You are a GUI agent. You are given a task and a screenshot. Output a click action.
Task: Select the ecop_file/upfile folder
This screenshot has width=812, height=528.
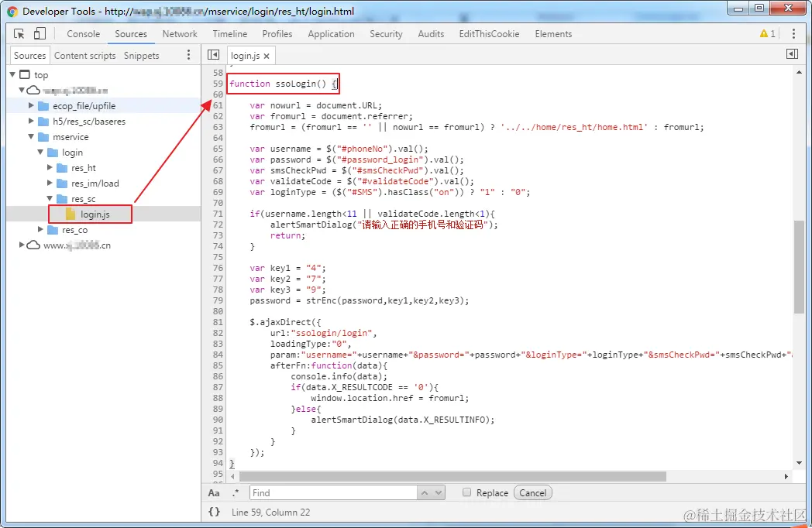click(x=104, y=105)
